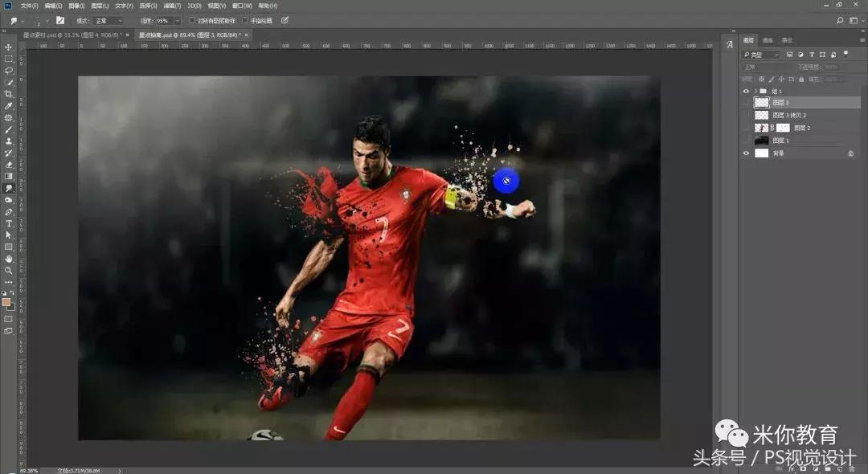Image resolution: width=868 pixels, height=474 pixels.
Task: Select the Move tool
Action: (8, 47)
